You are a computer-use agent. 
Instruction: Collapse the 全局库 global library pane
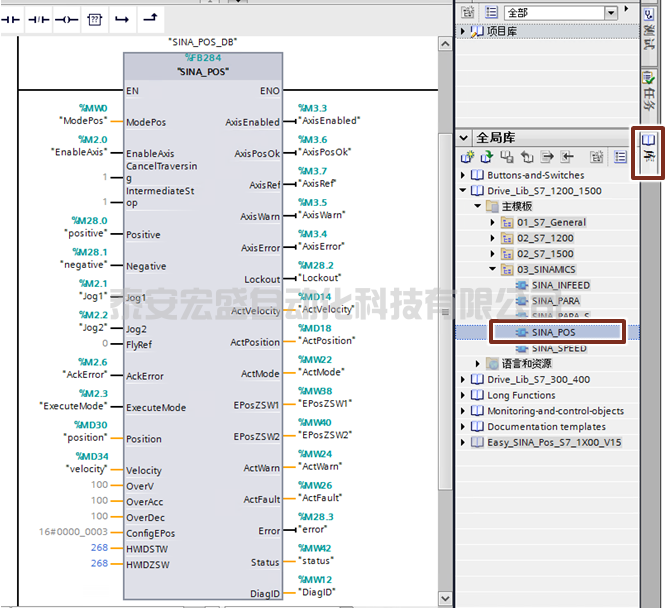[463, 137]
